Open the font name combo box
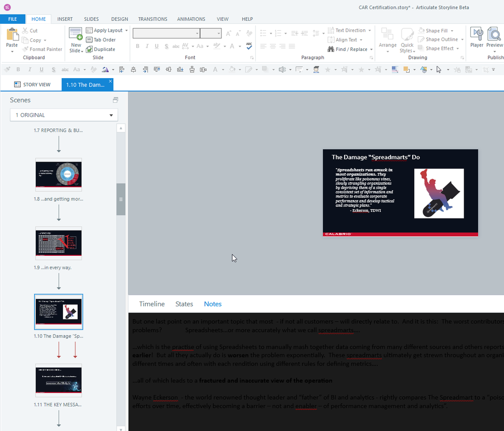 point(166,33)
